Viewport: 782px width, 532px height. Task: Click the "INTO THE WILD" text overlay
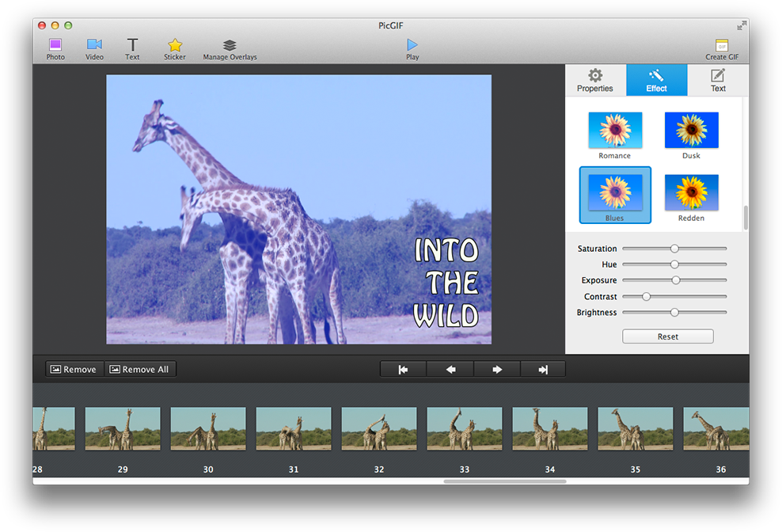tap(446, 283)
